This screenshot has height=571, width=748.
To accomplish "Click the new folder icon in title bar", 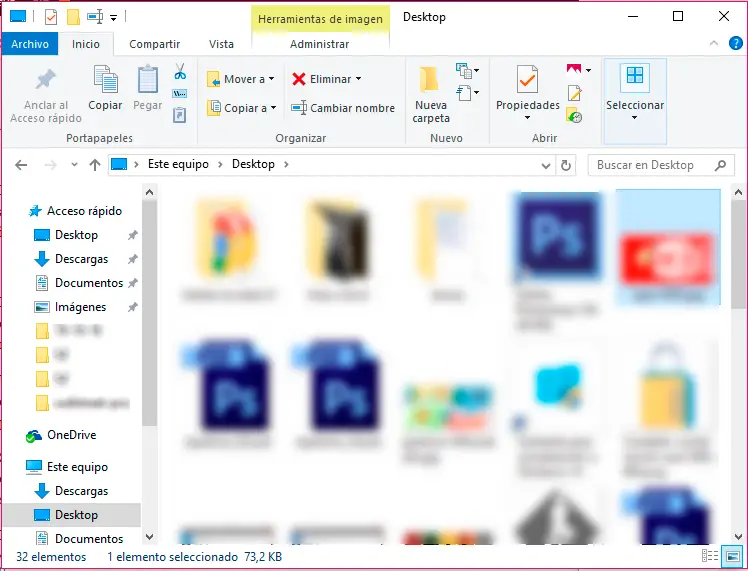I will click(x=73, y=17).
